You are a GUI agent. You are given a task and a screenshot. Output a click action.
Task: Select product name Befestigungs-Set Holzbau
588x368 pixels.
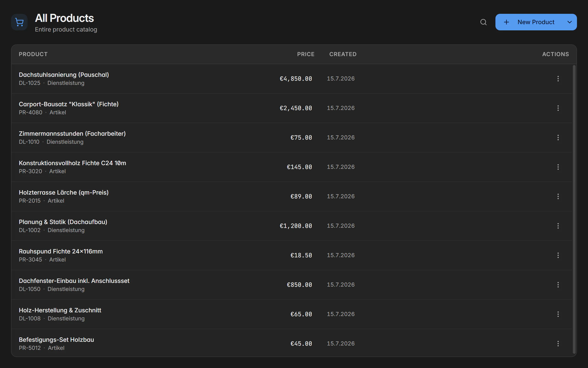(x=56, y=340)
